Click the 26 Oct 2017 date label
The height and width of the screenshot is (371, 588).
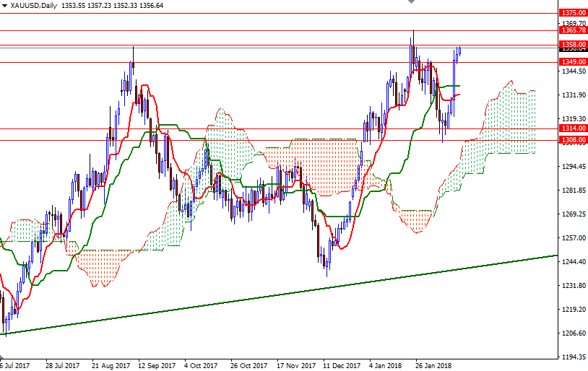click(248, 365)
